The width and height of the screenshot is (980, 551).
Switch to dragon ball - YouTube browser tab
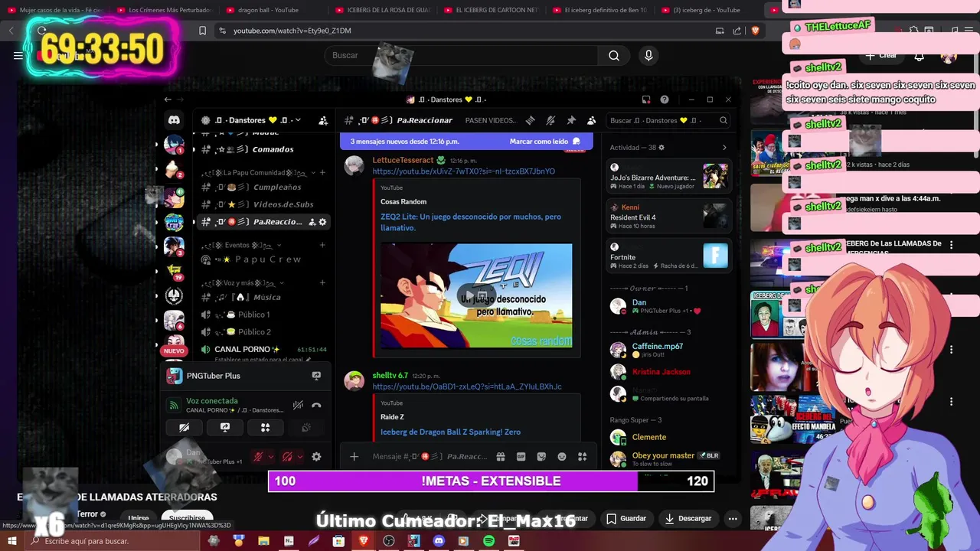tap(268, 10)
